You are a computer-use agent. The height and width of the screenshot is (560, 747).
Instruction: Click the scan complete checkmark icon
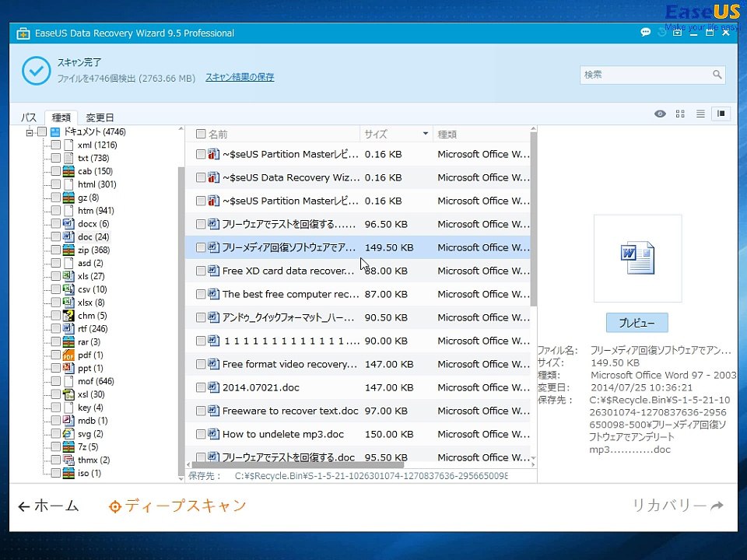click(37, 71)
